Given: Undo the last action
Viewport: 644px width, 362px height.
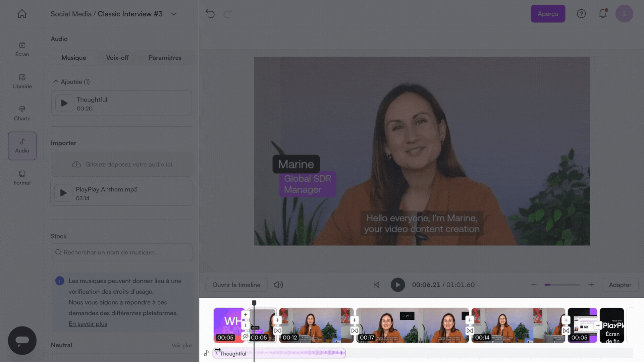Looking at the screenshot, I should coord(210,14).
